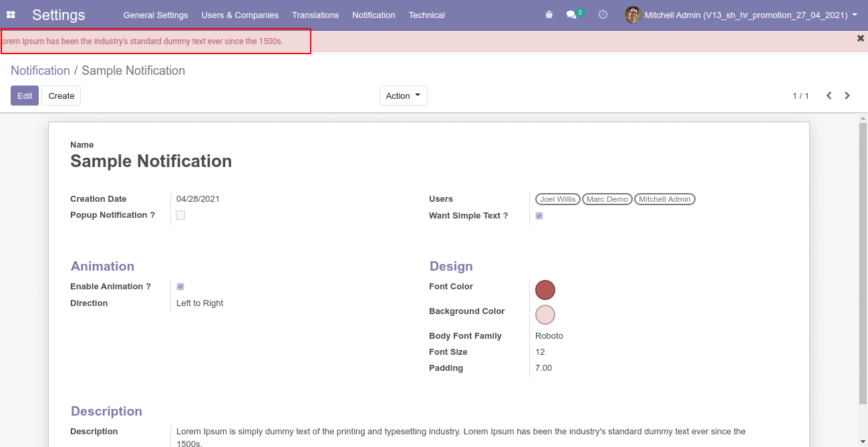Dismiss the notification banner with X
This screenshot has height=447, width=868.
pos(861,39)
